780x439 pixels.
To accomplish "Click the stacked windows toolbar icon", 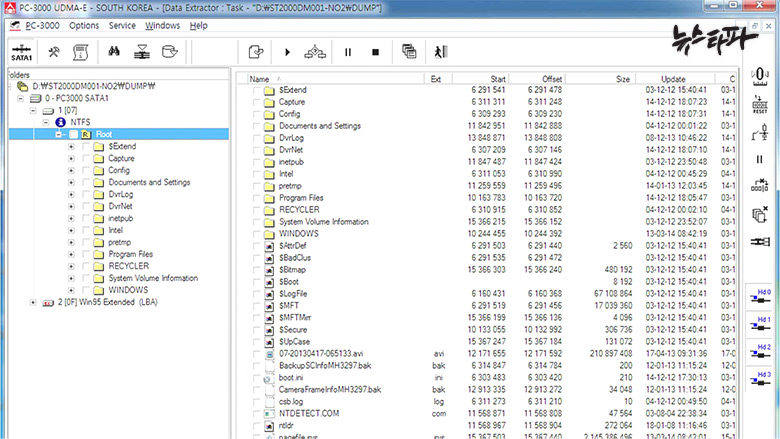I will point(409,51).
